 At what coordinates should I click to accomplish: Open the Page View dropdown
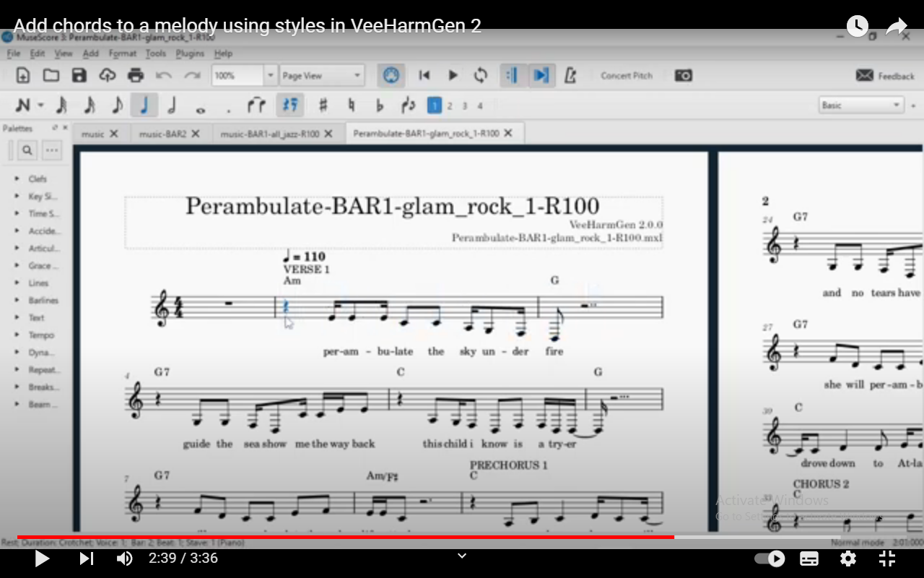click(x=321, y=75)
